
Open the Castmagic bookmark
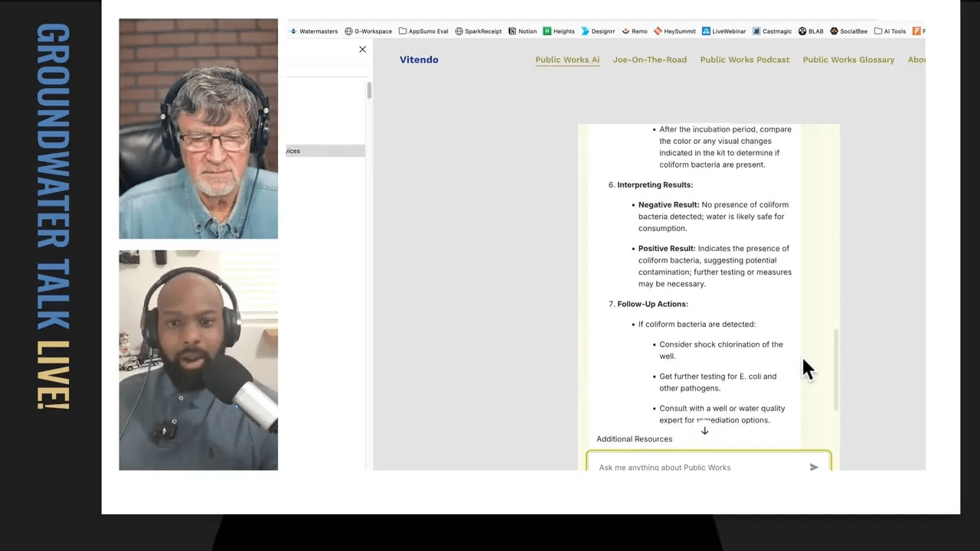click(772, 31)
